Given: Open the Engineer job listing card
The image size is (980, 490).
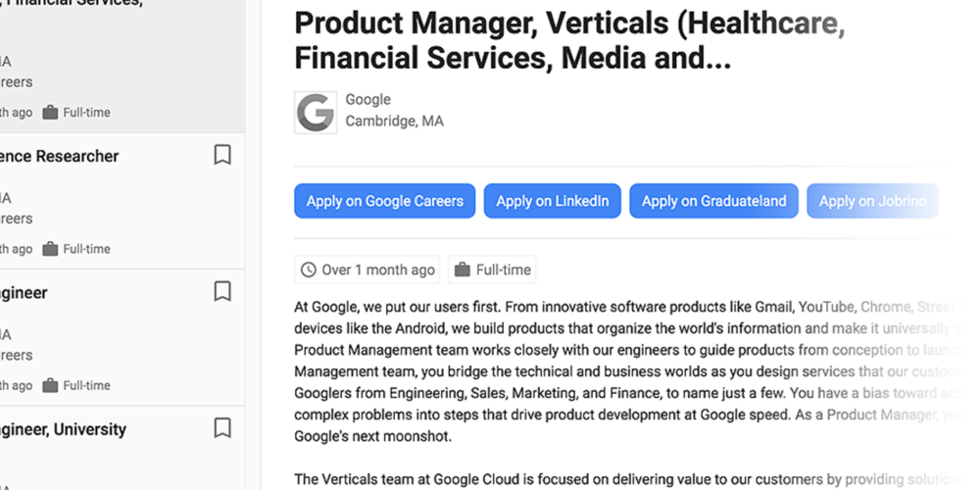Looking at the screenshot, I should pyautogui.click(x=122, y=337).
